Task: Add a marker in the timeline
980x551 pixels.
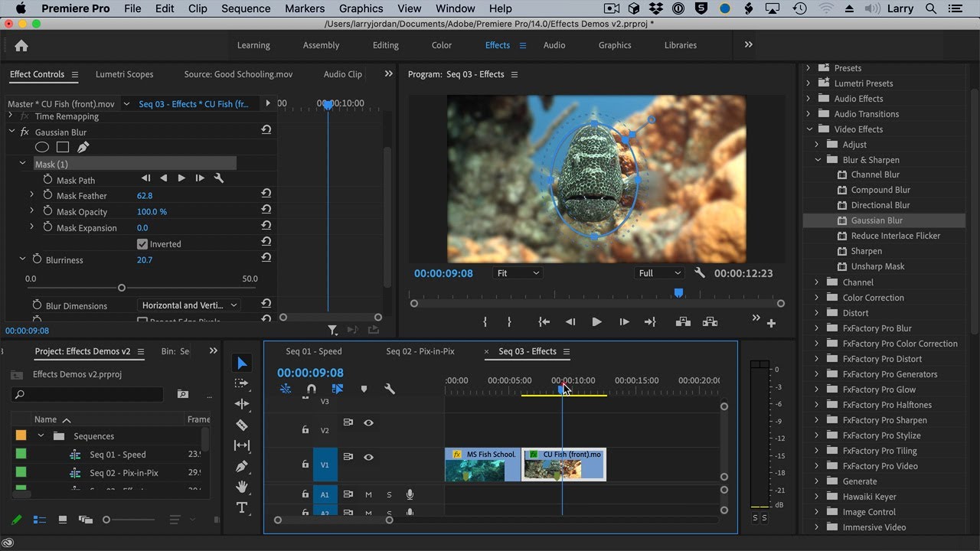Action: point(364,389)
